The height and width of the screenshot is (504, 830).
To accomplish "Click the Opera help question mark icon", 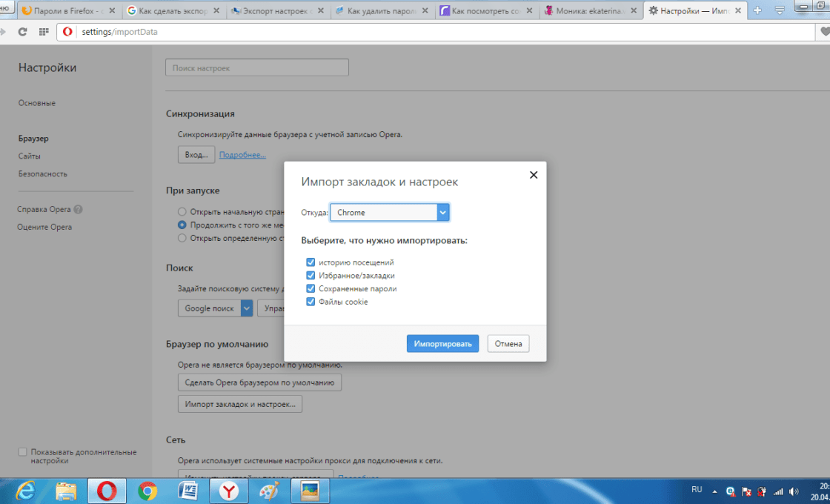I will pos(79,210).
